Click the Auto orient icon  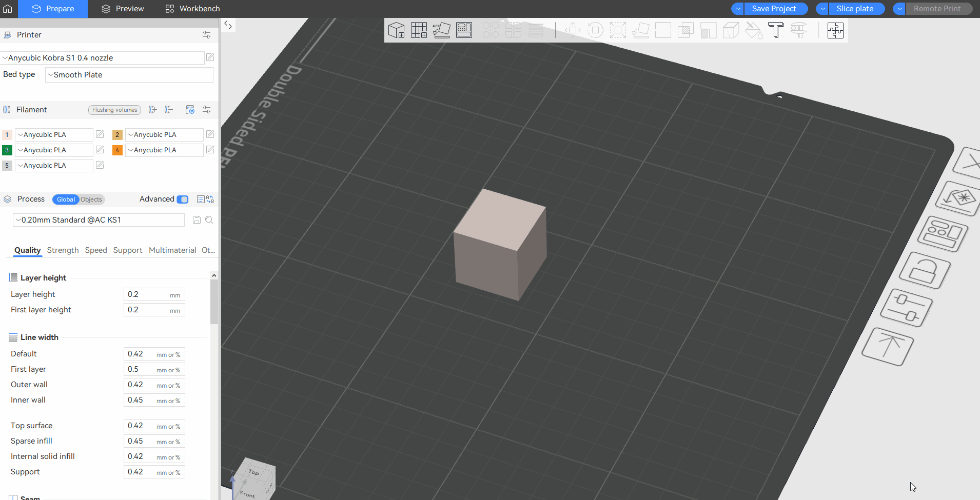click(441, 30)
